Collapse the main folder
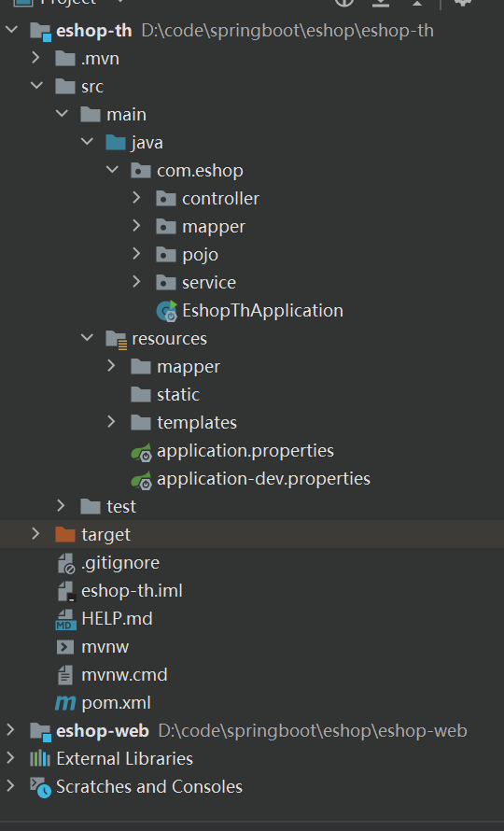The image size is (504, 831). tap(62, 113)
